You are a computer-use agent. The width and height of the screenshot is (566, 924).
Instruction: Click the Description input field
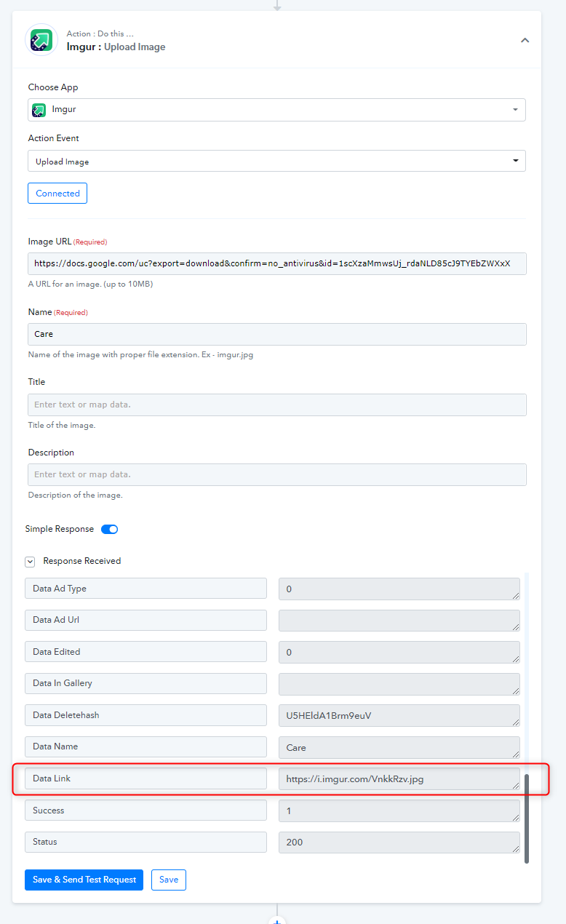pos(276,474)
